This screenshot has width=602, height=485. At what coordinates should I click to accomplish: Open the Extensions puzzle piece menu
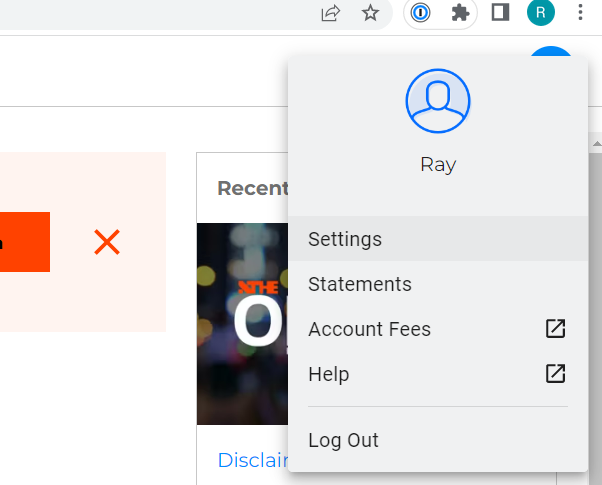tap(460, 13)
